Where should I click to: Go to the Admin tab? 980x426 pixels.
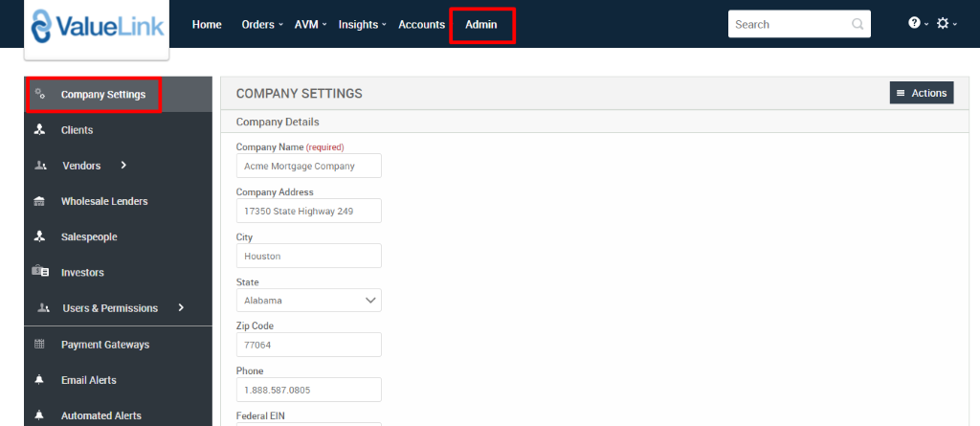pyautogui.click(x=481, y=25)
